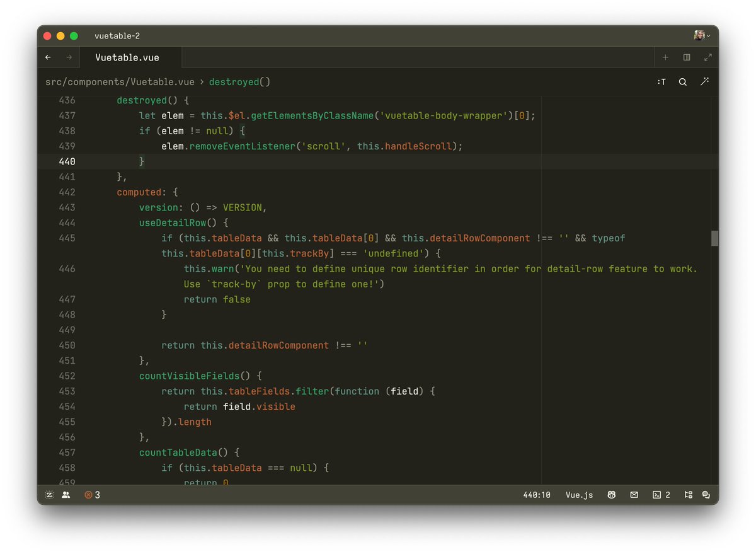Show diagnostics by clicking the error count 3
The image size is (756, 554).
tap(91, 495)
